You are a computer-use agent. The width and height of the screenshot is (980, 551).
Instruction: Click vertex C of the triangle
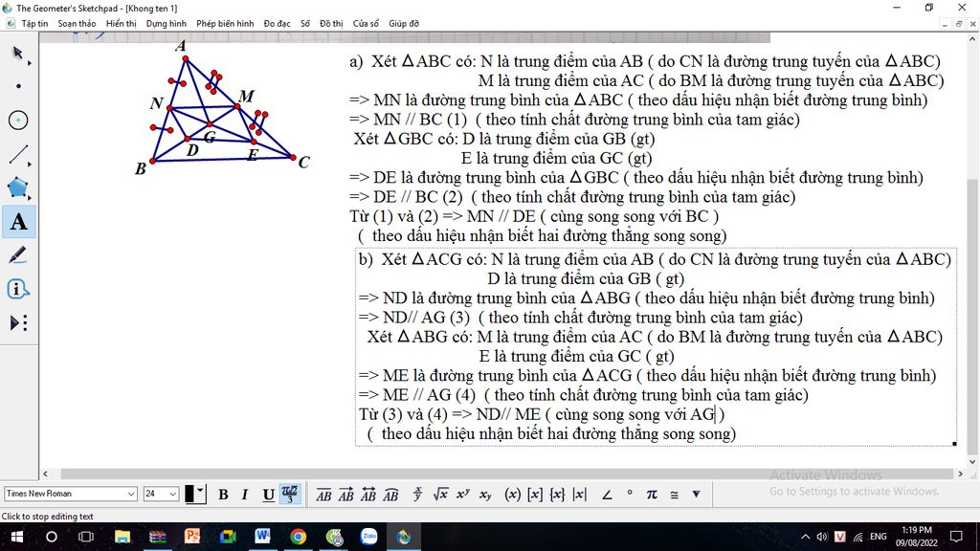(x=293, y=158)
